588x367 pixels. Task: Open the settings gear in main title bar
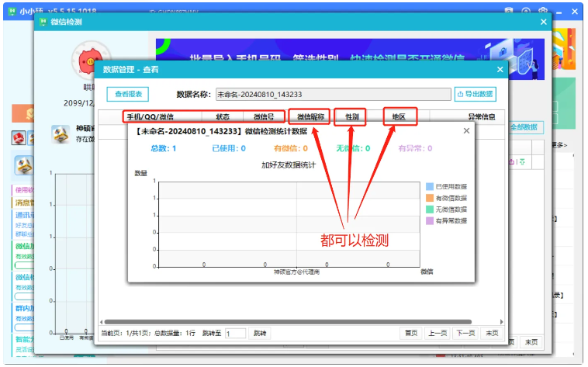coord(542,11)
